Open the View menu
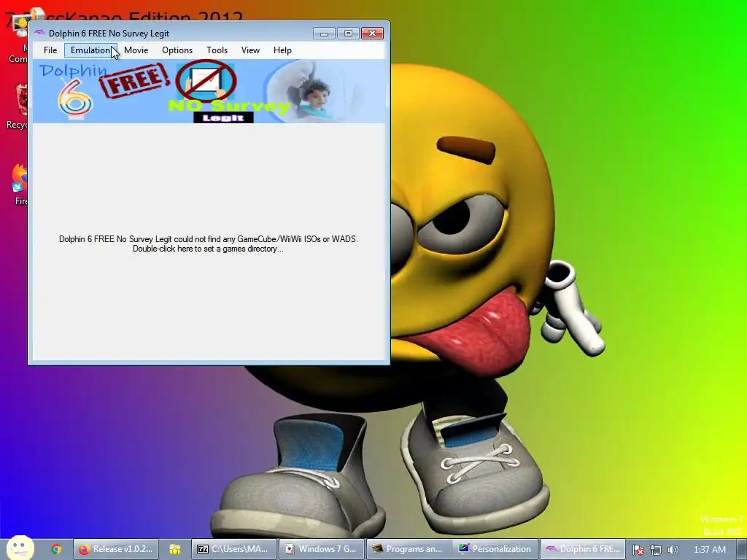Image resolution: width=747 pixels, height=560 pixels. click(x=250, y=50)
